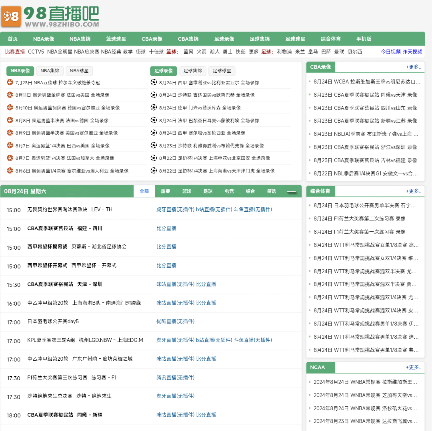432x431 pixels.
Task: Click the NBA总决赛 quick link
Action: point(86,52)
